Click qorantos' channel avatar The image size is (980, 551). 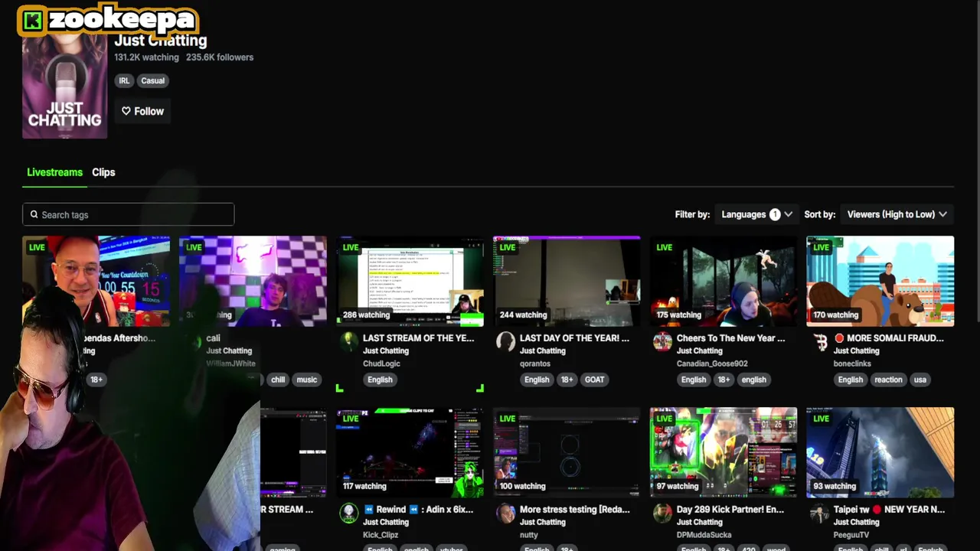click(505, 341)
